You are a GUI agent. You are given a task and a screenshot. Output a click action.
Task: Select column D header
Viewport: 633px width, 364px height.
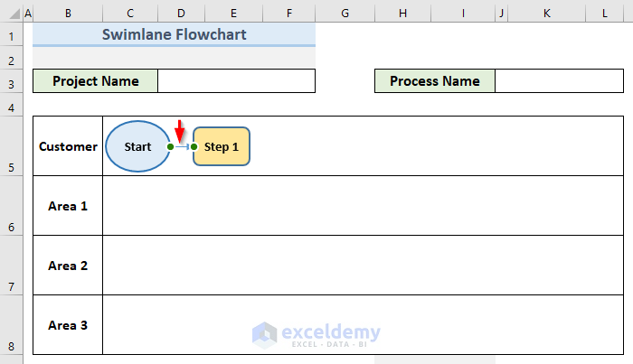181,14
